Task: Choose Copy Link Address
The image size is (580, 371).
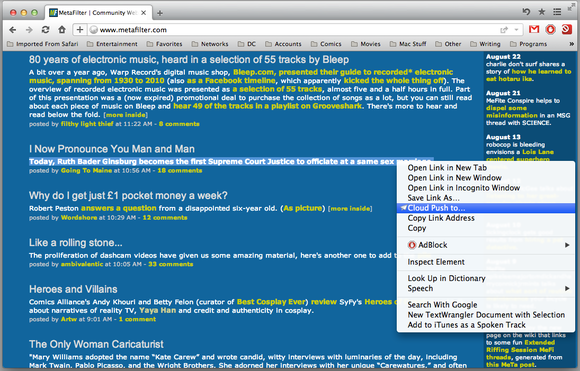Action: (x=486, y=218)
